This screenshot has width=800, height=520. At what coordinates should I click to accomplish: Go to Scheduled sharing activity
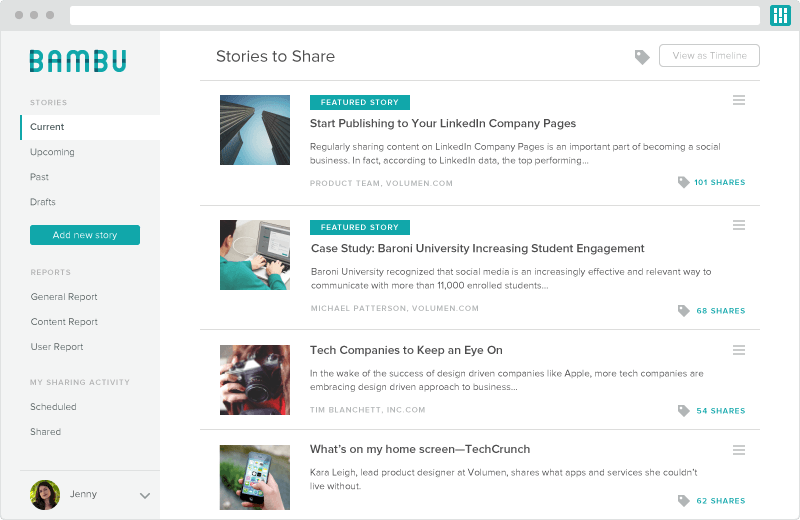[53, 407]
